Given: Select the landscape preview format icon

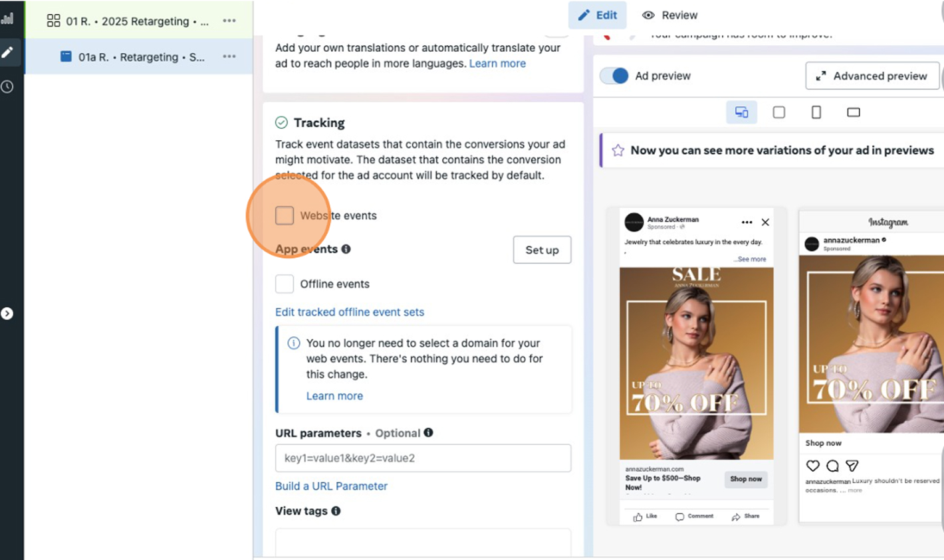Looking at the screenshot, I should point(853,112).
